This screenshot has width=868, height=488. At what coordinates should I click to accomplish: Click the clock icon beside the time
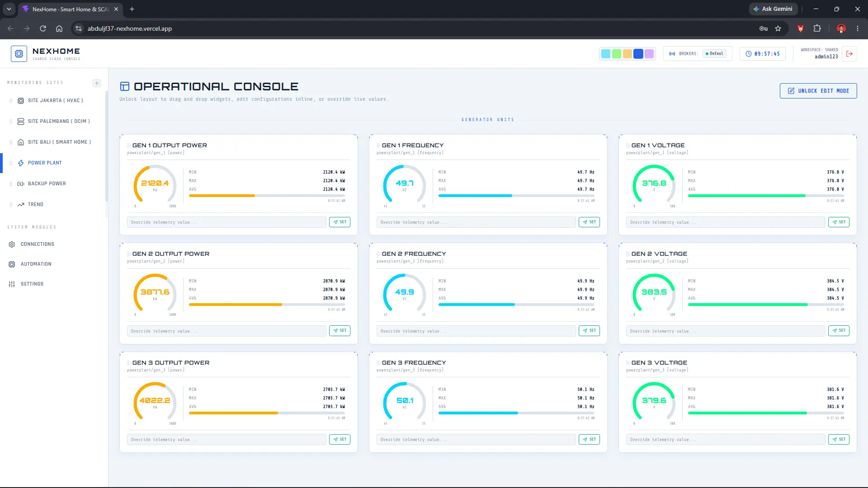749,54
